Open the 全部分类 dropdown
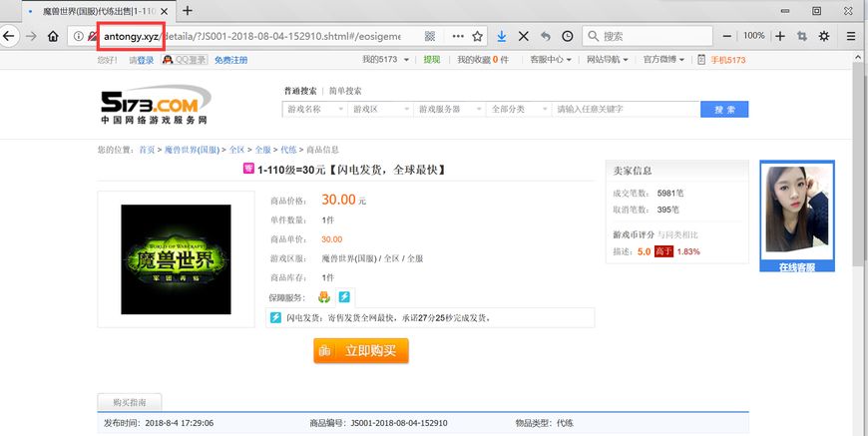 pos(519,110)
